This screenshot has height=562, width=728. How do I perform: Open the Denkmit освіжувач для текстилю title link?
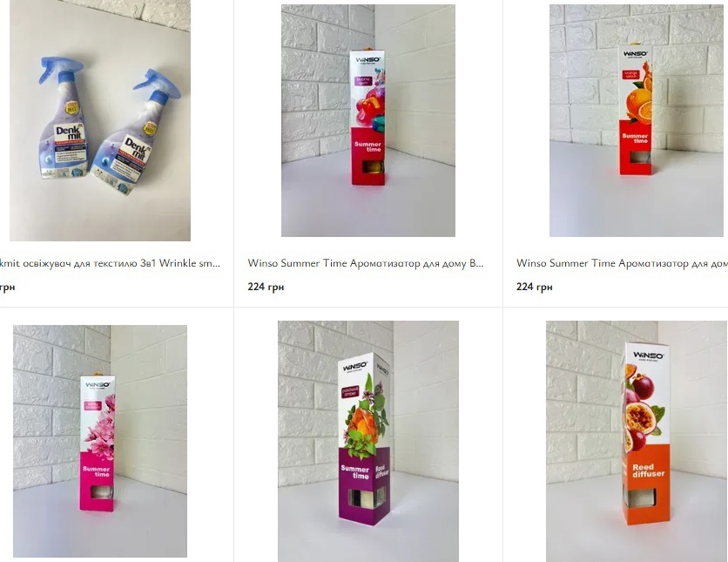tap(110, 263)
